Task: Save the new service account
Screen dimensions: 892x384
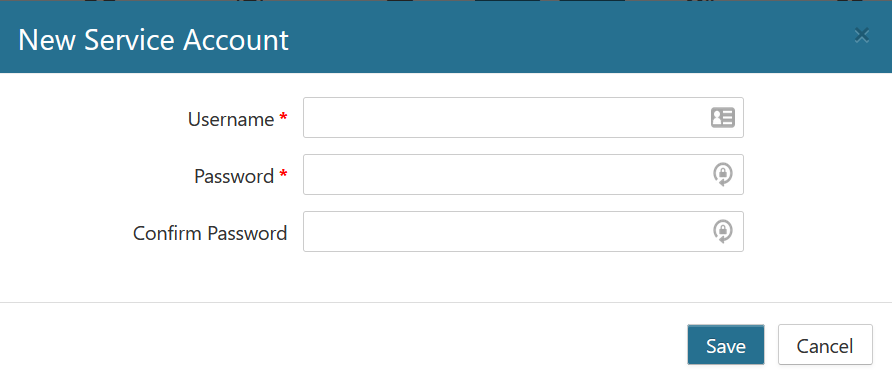Action: tap(726, 345)
